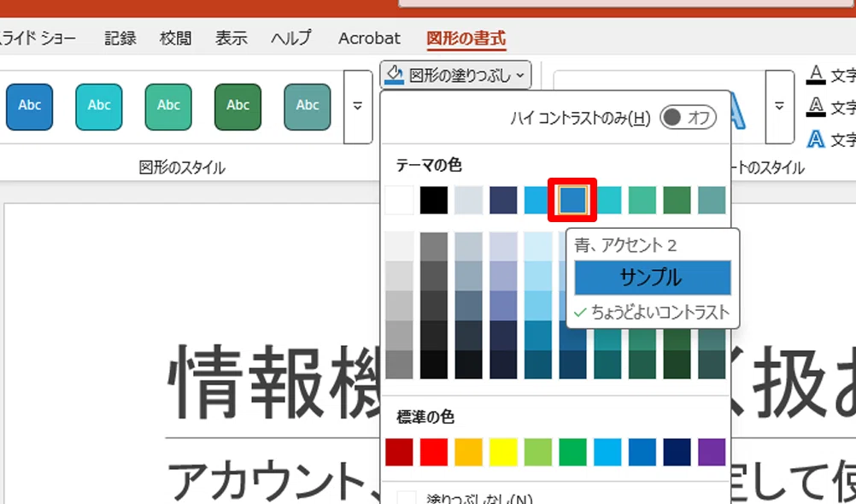Apply the cyan Abc shape style
The image size is (856, 504).
(x=99, y=107)
